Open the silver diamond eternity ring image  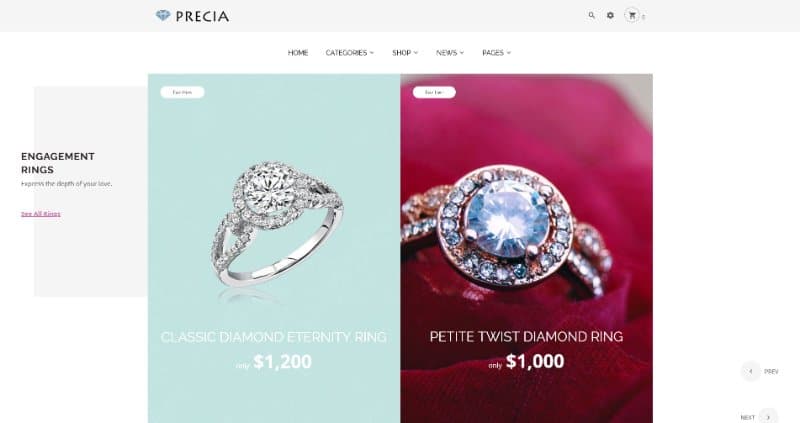(277, 223)
